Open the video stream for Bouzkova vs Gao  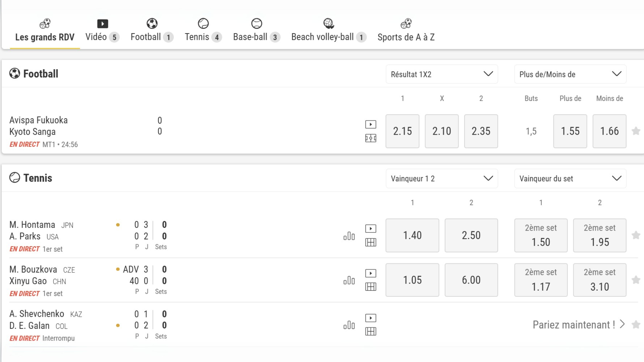tap(371, 273)
